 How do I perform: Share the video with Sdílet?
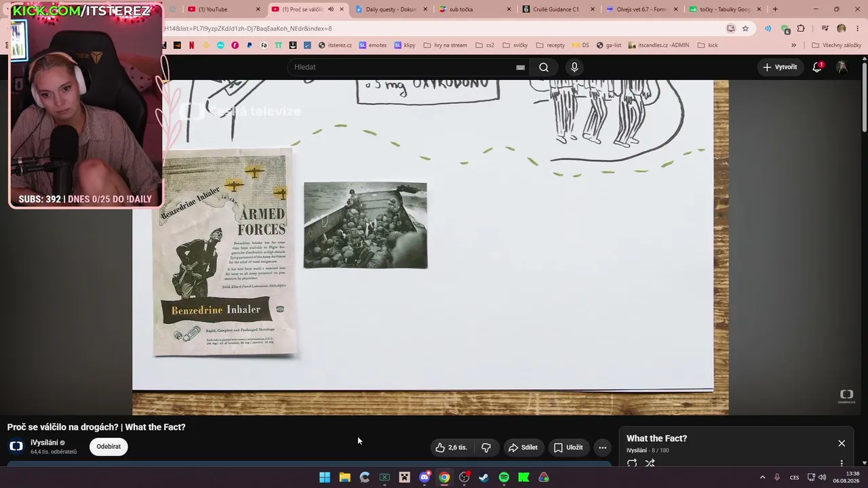pos(523,447)
